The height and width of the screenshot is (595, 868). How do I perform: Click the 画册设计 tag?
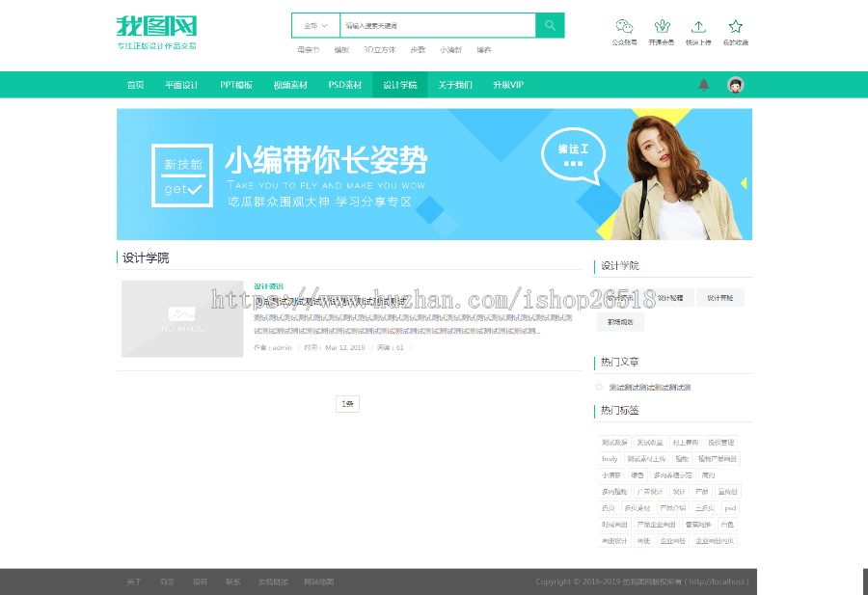coord(614,541)
